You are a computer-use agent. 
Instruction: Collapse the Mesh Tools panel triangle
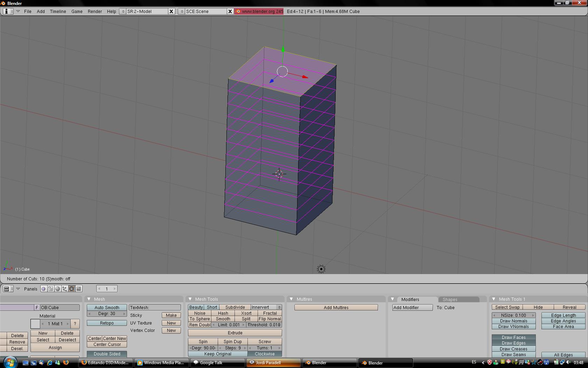click(x=190, y=299)
